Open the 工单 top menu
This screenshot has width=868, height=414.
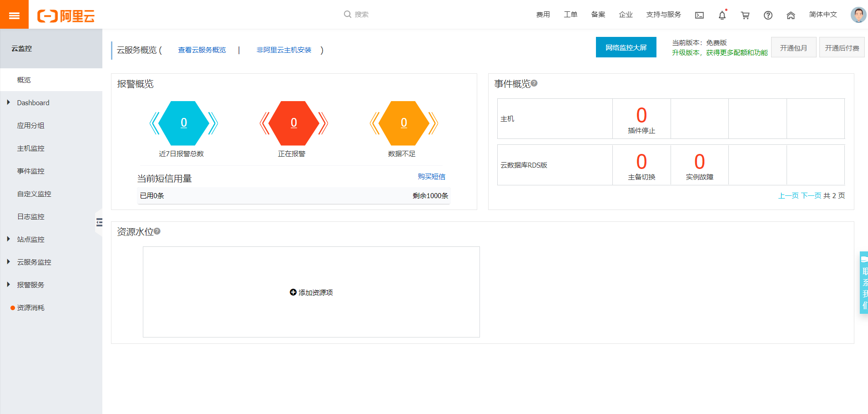point(570,15)
